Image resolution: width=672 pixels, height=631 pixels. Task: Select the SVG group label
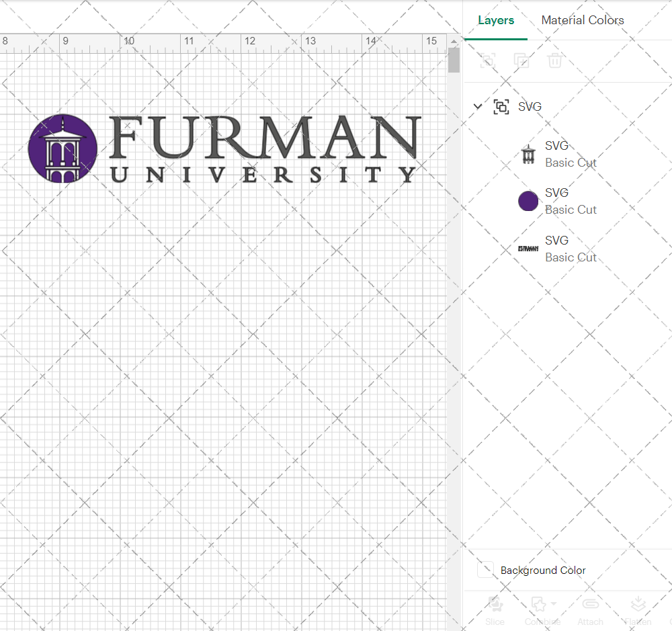coord(530,106)
